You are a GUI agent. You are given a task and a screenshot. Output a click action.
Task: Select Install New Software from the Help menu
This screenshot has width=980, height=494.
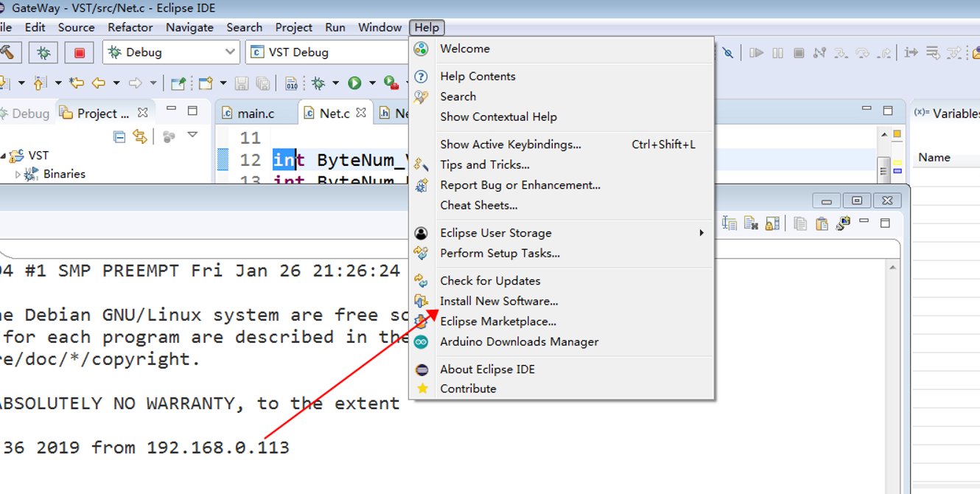pyautogui.click(x=499, y=301)
